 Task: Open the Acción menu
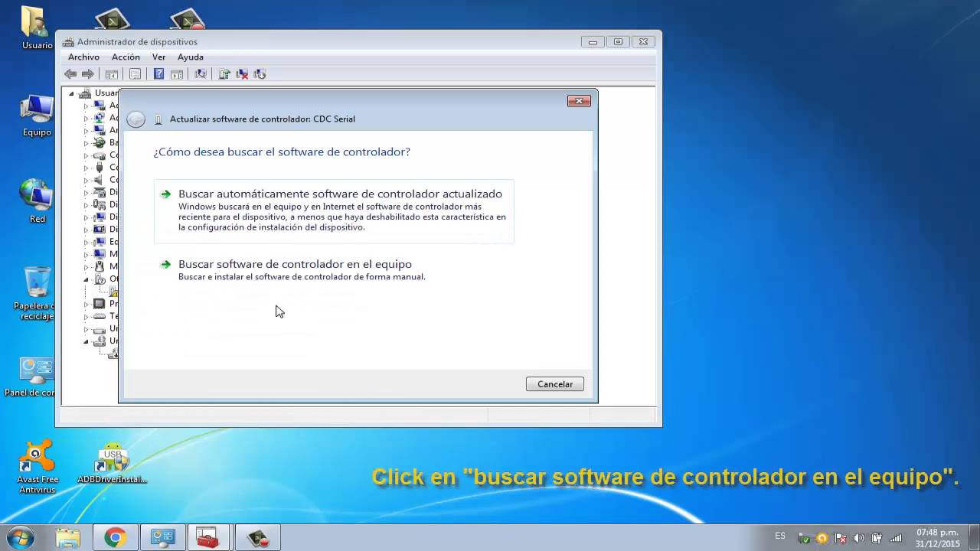[x=126, y=57]
